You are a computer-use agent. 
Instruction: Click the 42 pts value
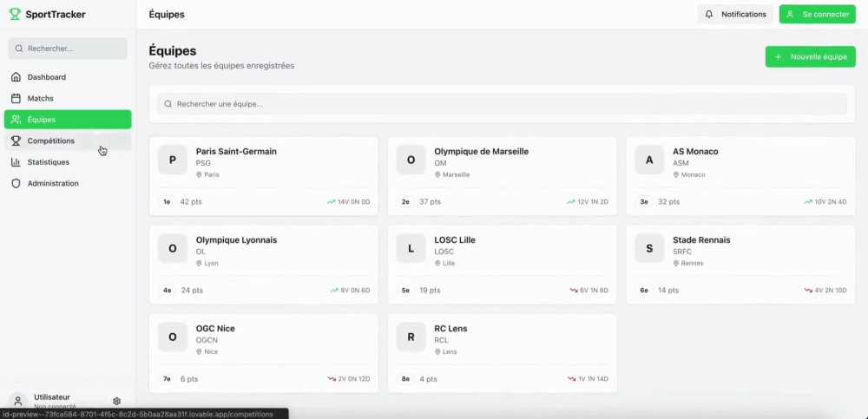pos(191,202)
